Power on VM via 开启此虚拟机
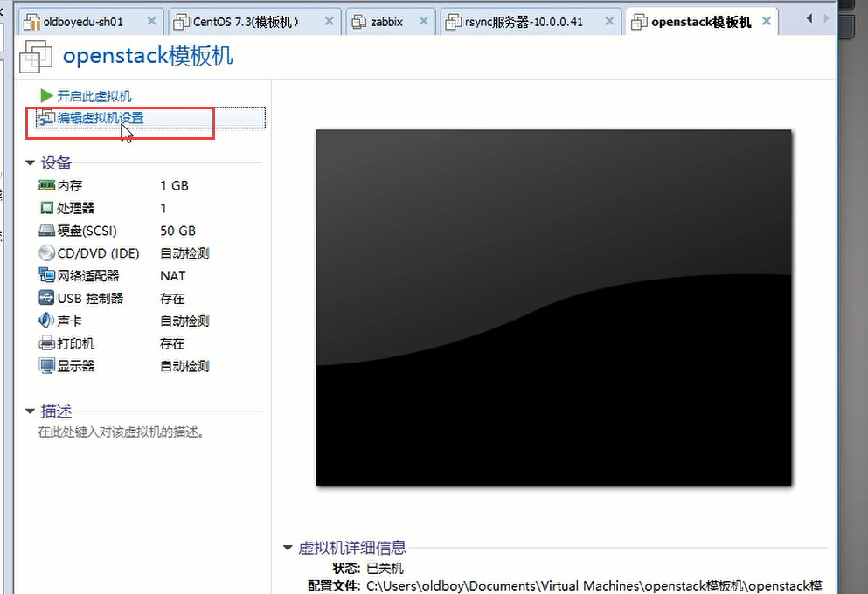Viewport: 868px width, 594px height. click(94, 96)
